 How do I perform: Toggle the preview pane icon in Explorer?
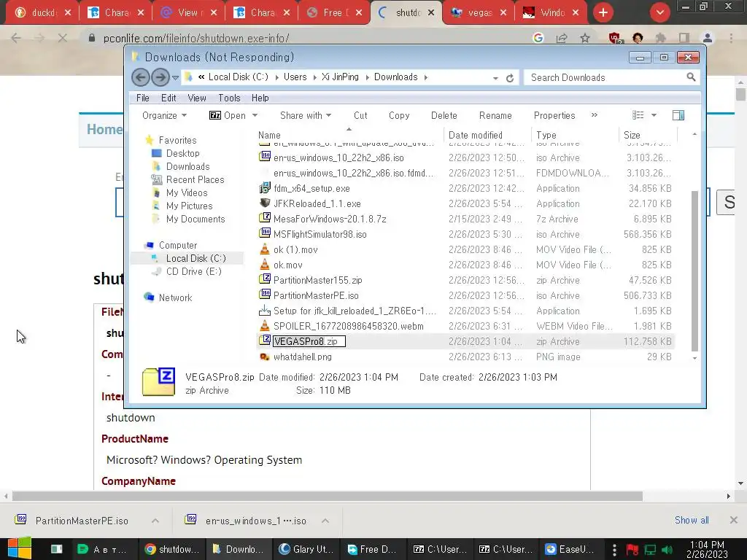tap(678, 115)
